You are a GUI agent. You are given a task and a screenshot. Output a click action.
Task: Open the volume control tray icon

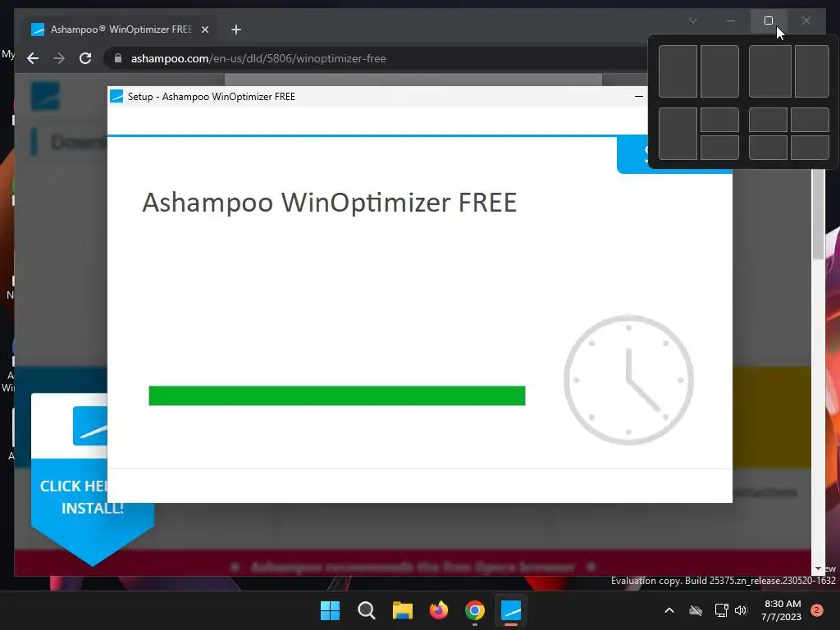click(x=741, y=610)
